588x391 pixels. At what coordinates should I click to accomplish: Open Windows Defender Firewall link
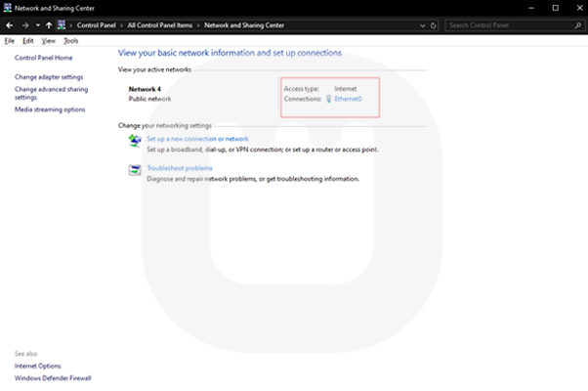point(53,377)
